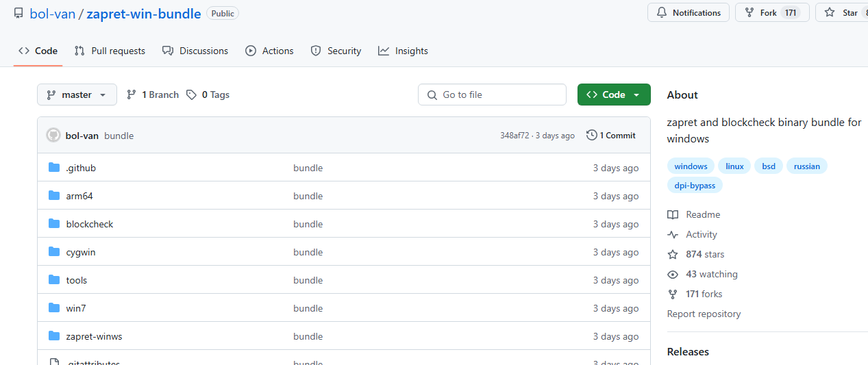Open the zapret-winws folder
This screenshot has width=868, height=365.
[x=95, y=336]
